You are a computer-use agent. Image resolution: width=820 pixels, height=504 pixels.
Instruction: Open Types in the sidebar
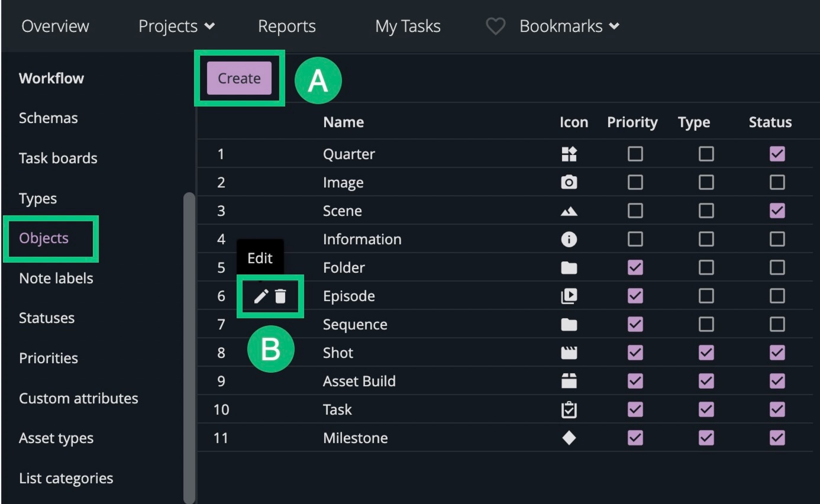tap(38, 199)
